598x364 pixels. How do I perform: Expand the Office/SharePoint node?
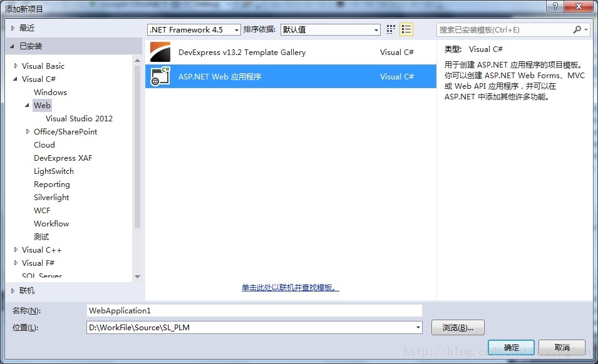pyautogui.click(x=28, y=132)
